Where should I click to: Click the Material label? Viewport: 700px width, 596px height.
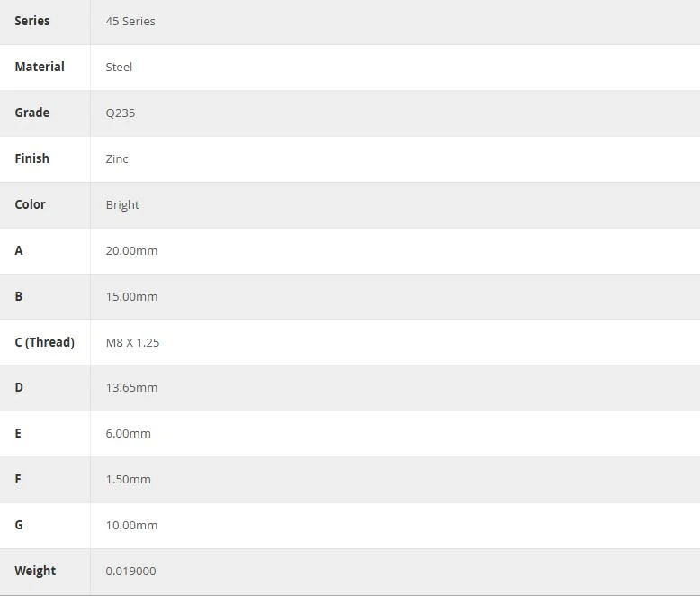point(40,67)
